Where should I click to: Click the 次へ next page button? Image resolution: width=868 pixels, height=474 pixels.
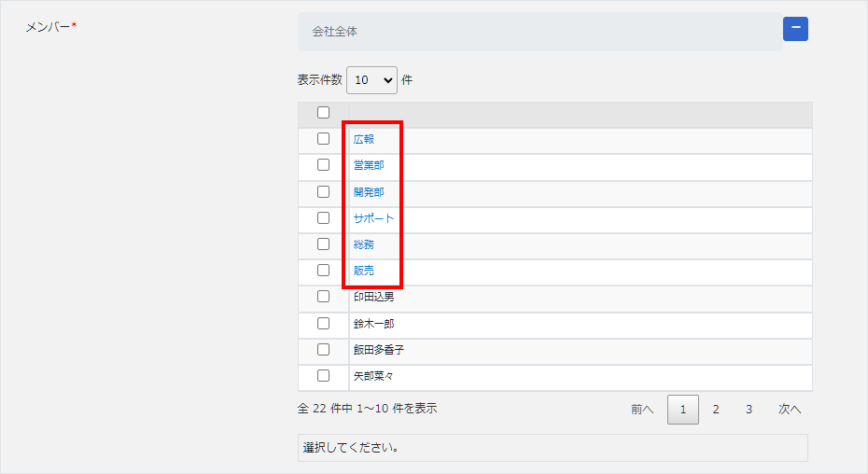(x=790, y=409)
